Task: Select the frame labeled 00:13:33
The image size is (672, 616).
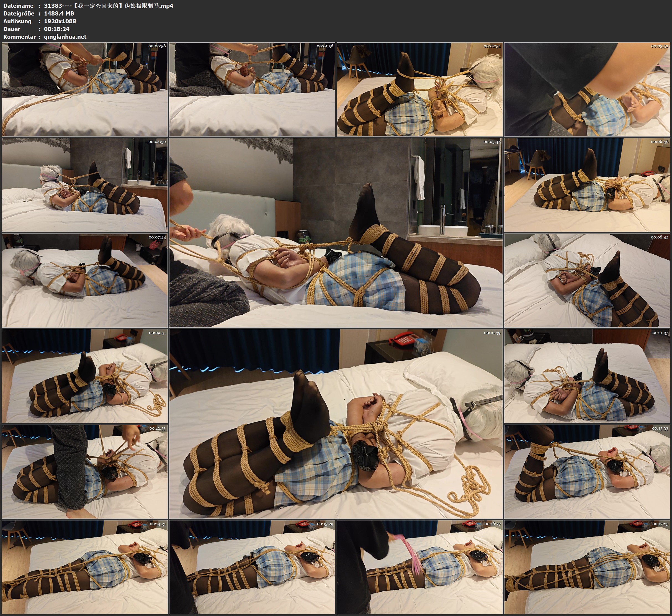Action: 587,472
